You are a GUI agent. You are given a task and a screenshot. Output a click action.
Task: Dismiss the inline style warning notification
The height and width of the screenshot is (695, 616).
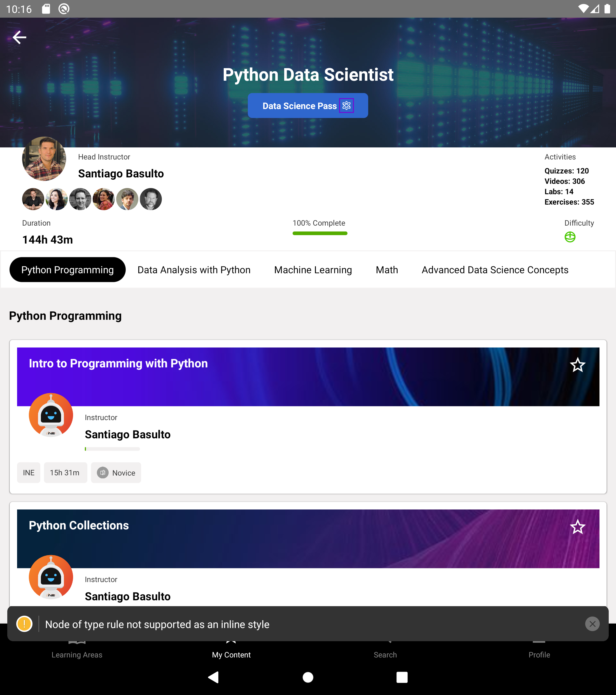click(x=592, y=624)
